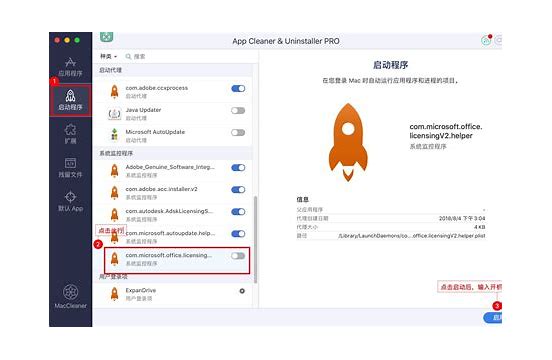Screen dimensions: 552x360
Task: Click the 系统监控程序 section header in list
Action: tap(116, 153)
